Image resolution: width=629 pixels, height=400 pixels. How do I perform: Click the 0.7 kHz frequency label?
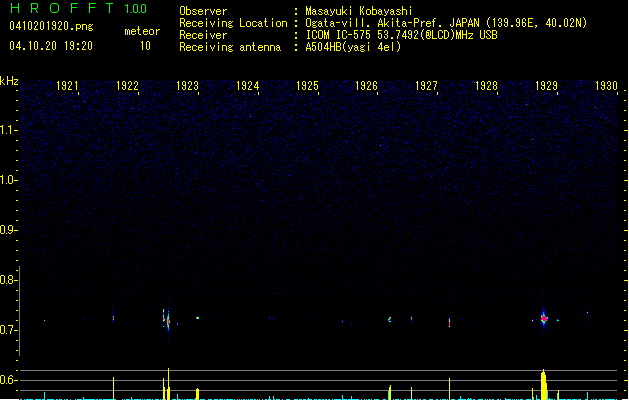pyautogui.click(x=8, y=330)
